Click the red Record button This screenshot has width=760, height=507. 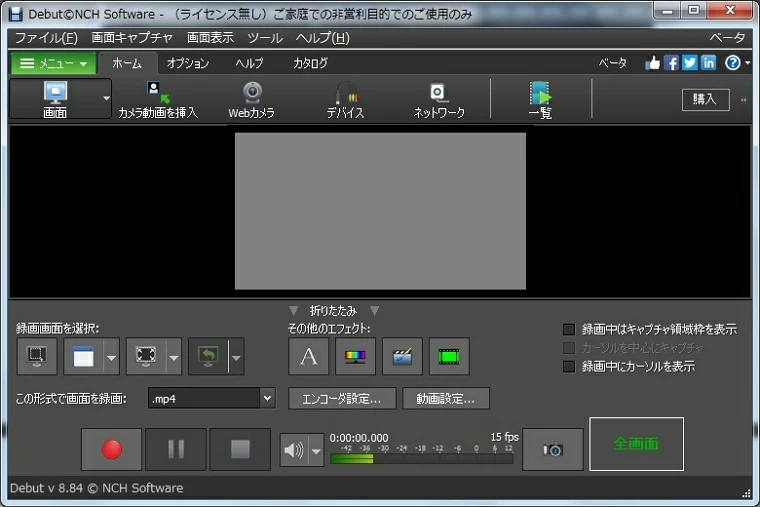click(112, 449)
